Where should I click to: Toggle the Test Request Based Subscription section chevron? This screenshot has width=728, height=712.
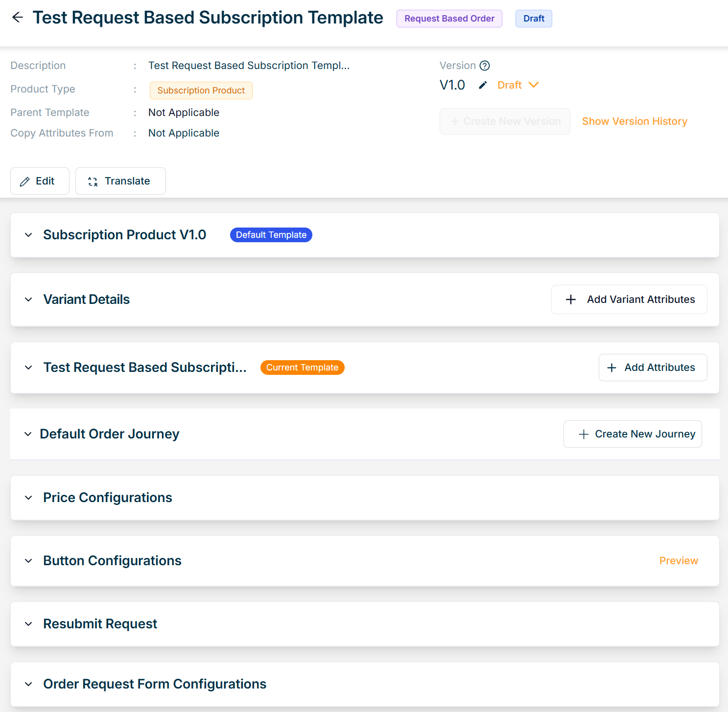[x=29, y=367]
